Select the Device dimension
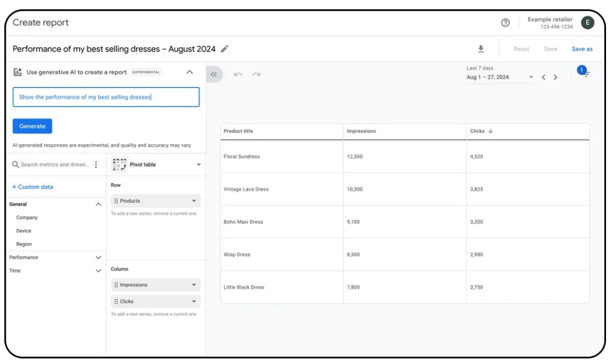611x364 pixels. pyautogui.click(x=24, y=231)
